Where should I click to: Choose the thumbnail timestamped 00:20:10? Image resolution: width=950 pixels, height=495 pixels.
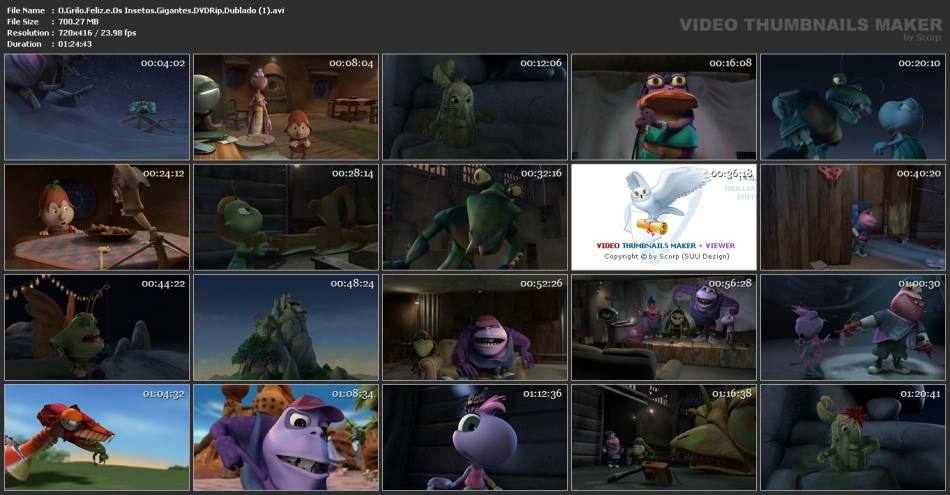tap(853, 107)
